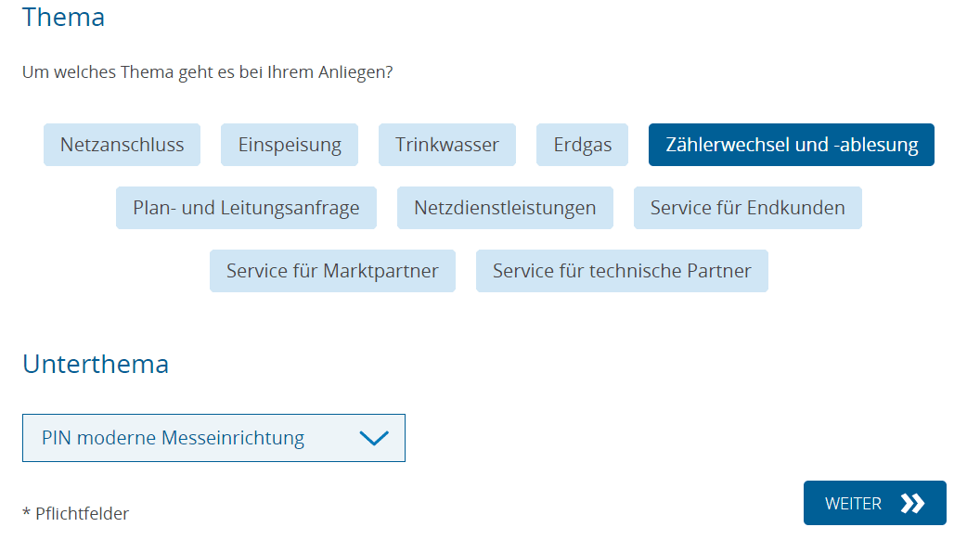Click the word Pflichtfelder in the footnote

(x=83, y=513)
